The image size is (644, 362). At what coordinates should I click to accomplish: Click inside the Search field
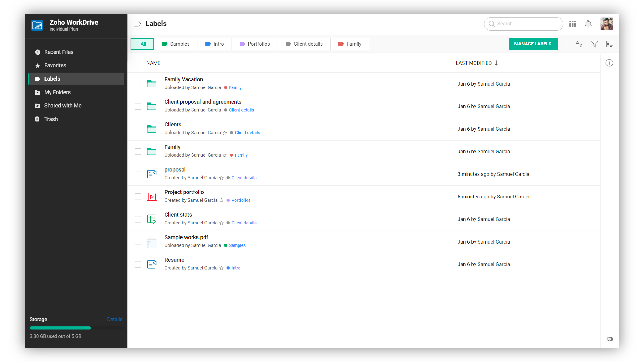[x=523, y=24]
